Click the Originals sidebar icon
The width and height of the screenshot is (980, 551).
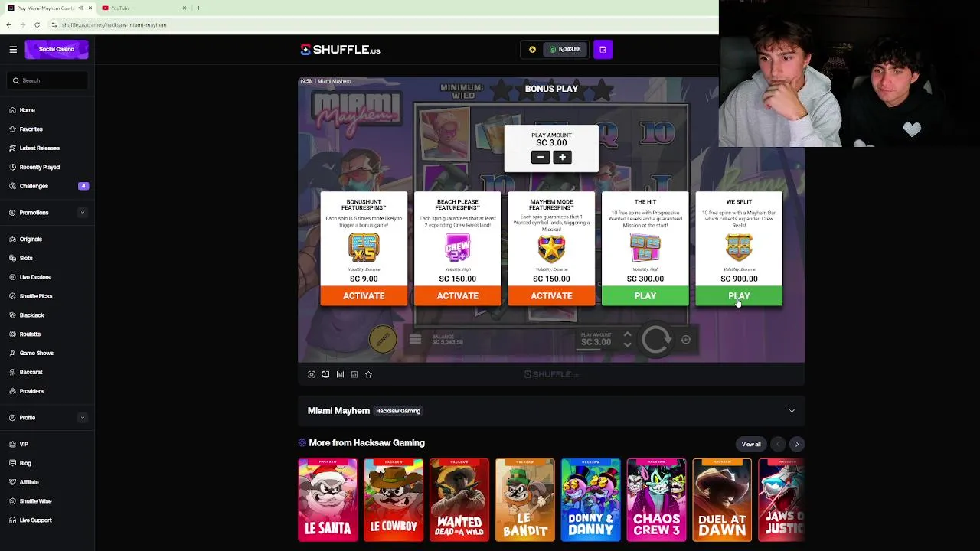coord(13,240)
